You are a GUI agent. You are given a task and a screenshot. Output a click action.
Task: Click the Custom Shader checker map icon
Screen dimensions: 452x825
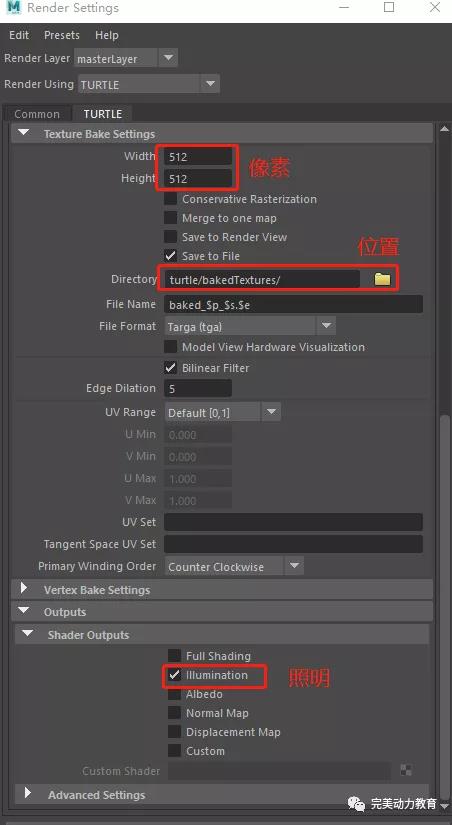pos(406,771)
